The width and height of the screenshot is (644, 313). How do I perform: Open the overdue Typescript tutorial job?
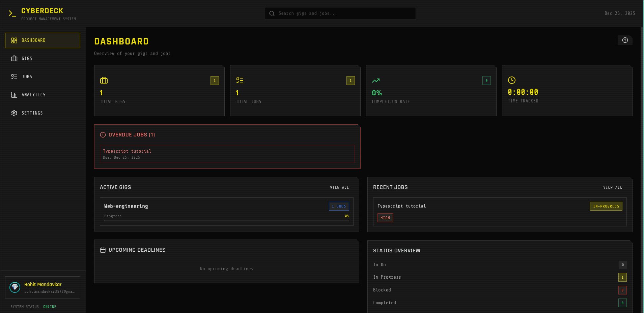click(227, 154)
